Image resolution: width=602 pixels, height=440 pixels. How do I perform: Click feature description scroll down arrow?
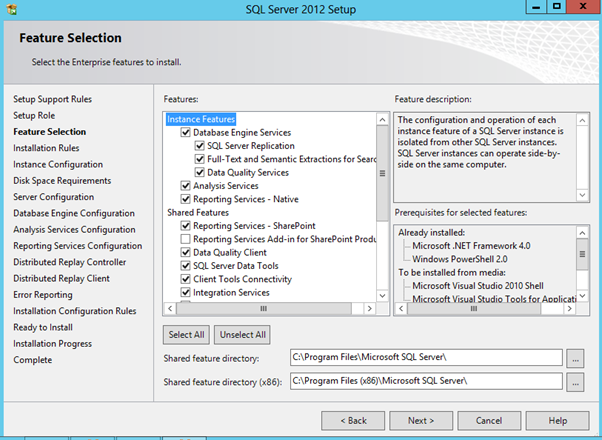pyautogui.click(x=582, y=195)
